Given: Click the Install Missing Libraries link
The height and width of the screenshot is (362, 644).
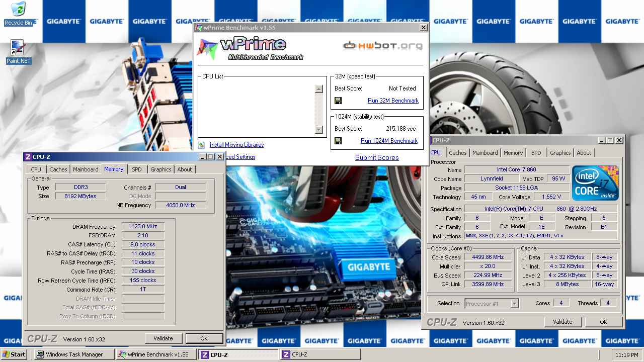Looking at the screenshot, I should click(236, 145).
